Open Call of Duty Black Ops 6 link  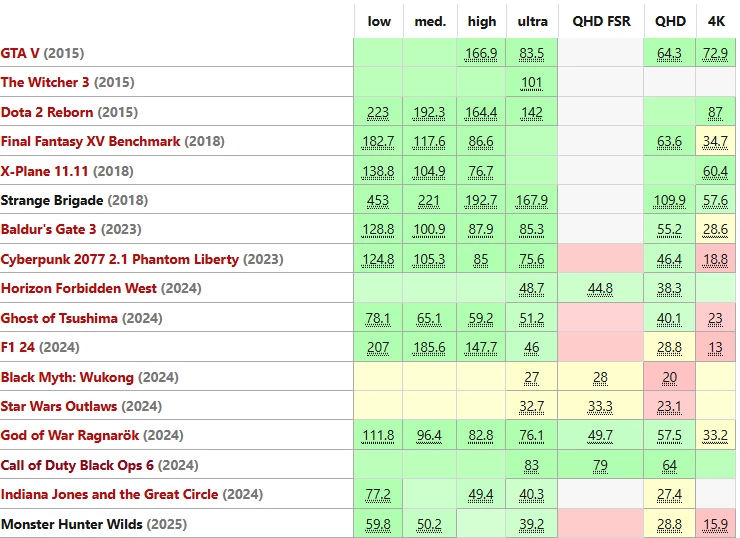pyautogui.click(x=77, y=465)
